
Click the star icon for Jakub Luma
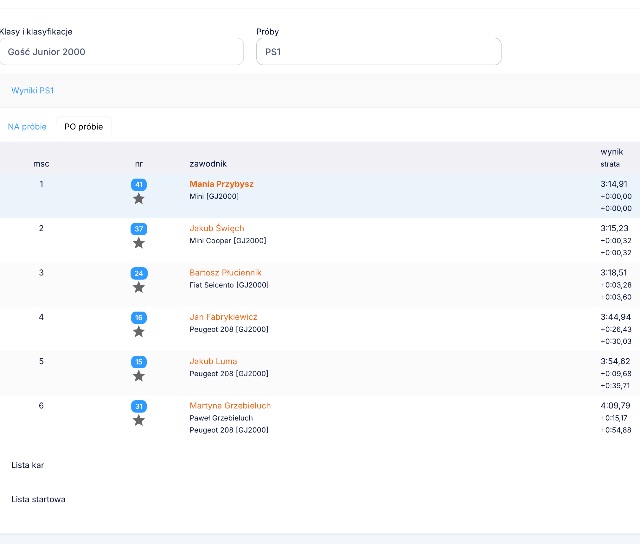[x=139, y=376]
